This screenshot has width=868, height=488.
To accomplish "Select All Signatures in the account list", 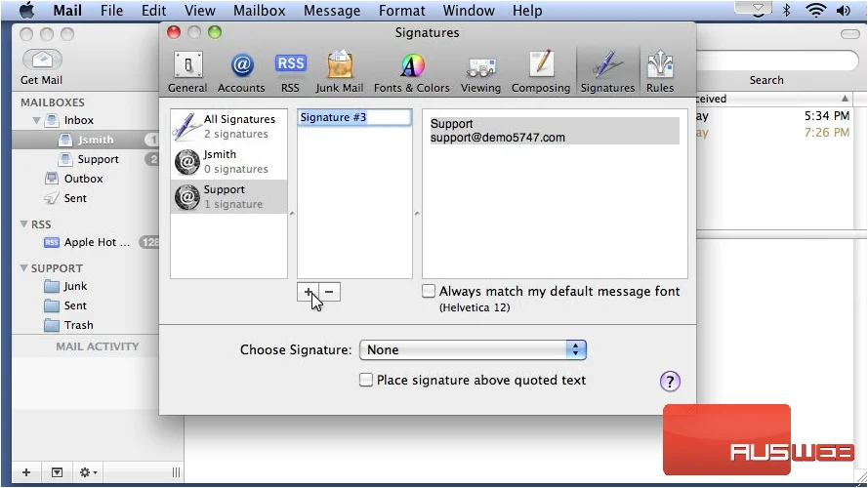I will click(228, 126).
